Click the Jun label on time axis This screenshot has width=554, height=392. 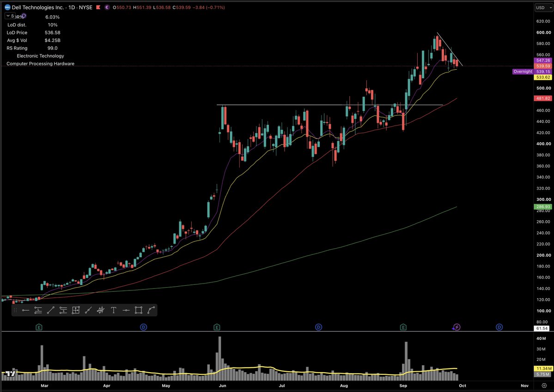[222, 386]
